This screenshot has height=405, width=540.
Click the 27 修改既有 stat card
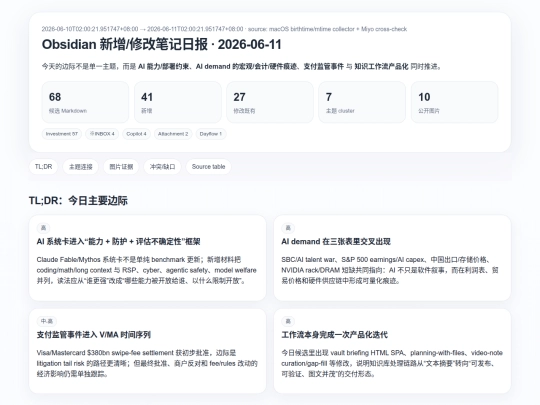coord(270,102)
